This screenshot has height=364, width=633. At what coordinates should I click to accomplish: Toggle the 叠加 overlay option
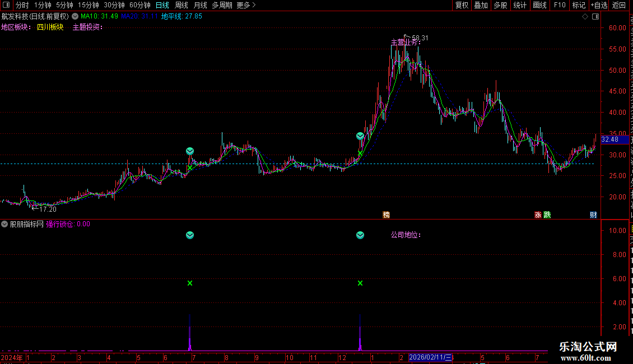(x=481, y=5)
